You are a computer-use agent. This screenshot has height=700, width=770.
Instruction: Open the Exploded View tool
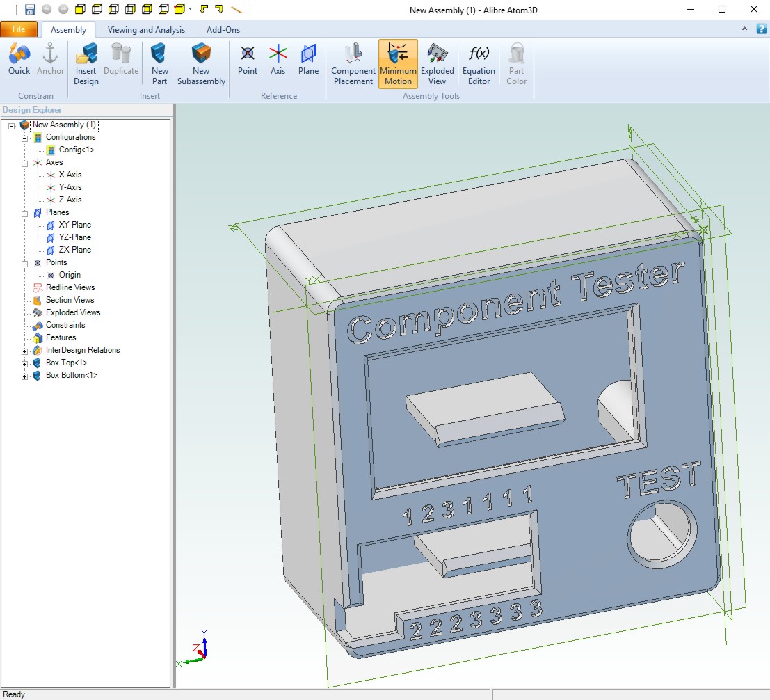click(x=438, y=63)
